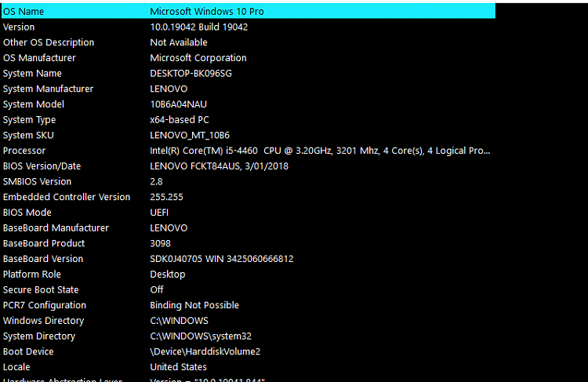Select 'System Model' row label

(34, 104)
